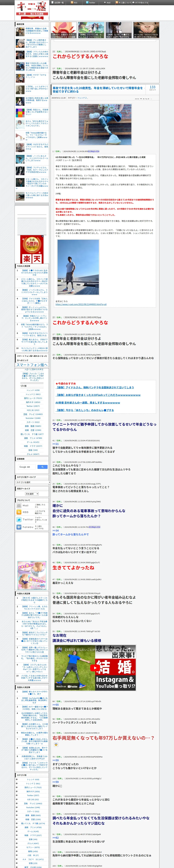The image size is (174, 868).
Task: Click the トレンド category link under the article title
Action: tap(82, 98)
